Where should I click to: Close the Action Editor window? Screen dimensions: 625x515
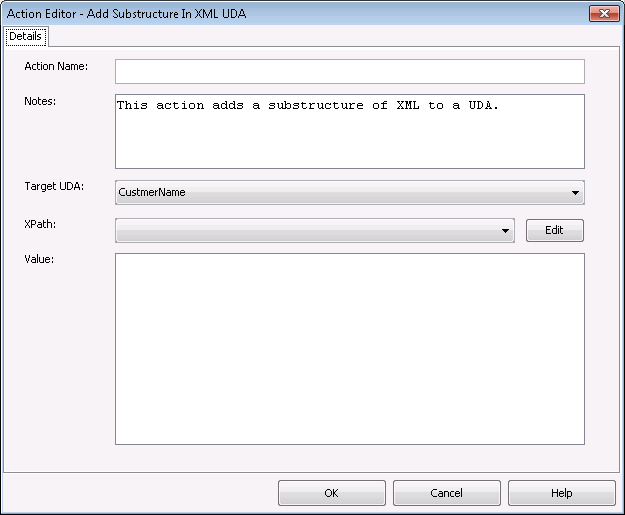click(603, 14)
